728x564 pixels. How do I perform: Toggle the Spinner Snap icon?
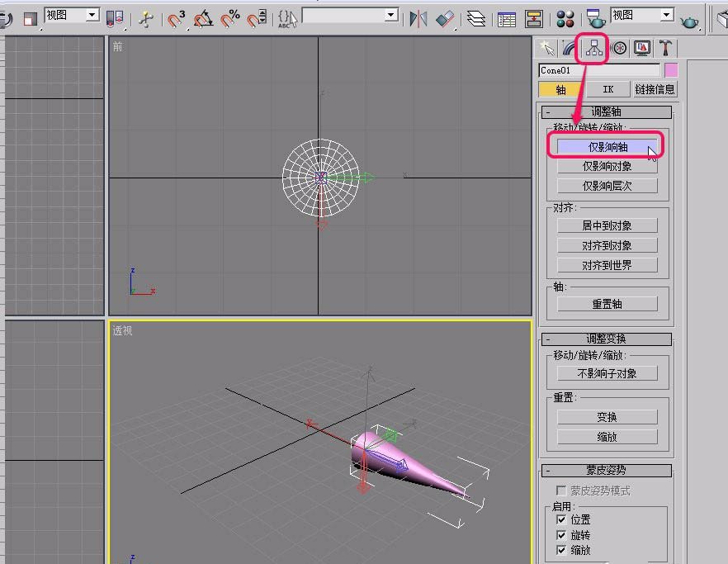(257, 19)
